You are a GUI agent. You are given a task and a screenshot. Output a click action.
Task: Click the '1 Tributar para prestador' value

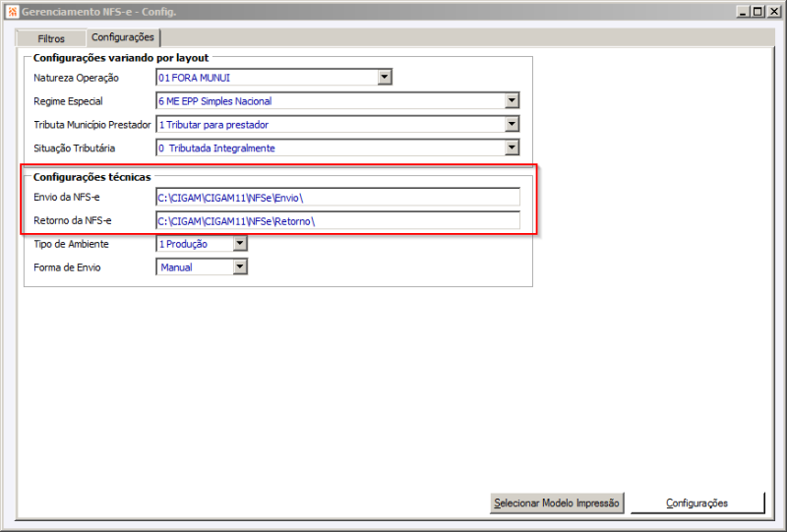(213, 125)
